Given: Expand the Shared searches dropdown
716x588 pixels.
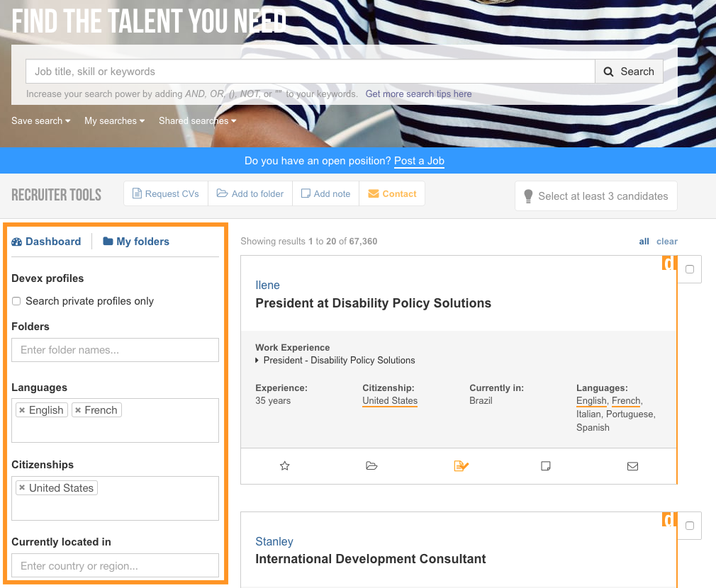Looking at the screenshot, I should click(x=197, y=121).
